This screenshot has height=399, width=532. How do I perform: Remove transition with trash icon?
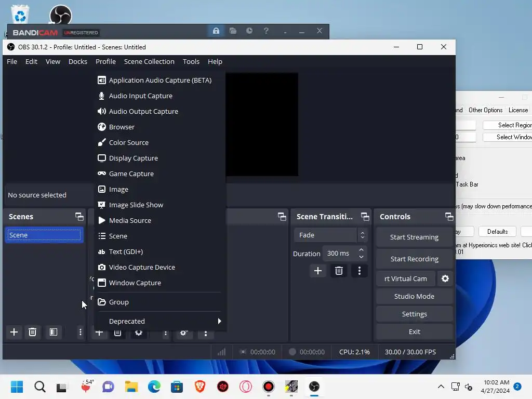click(339, 271)
